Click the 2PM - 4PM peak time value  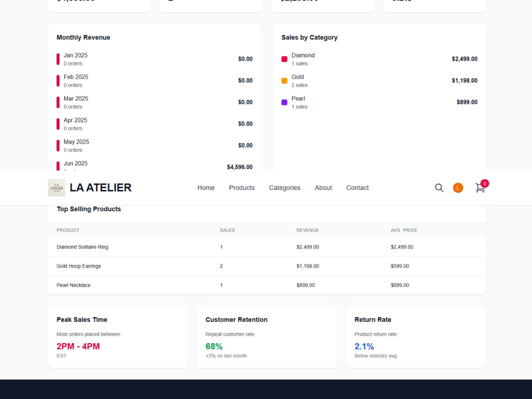pyautogui.click(x=78, y=346)
